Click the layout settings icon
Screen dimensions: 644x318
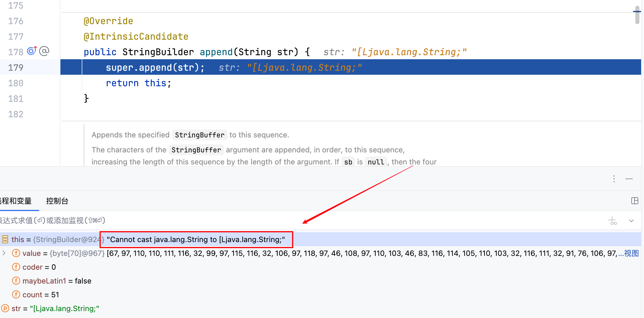pos(635,201)
